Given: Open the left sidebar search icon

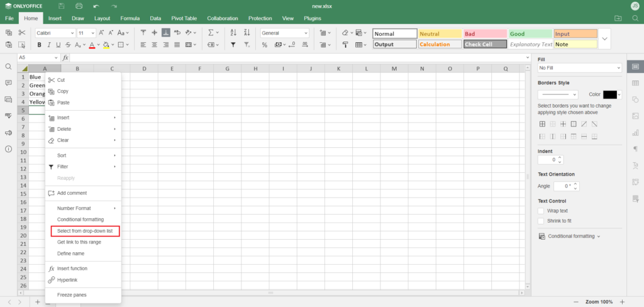Looking at the screenshot, I should click(x=8, y=67).
